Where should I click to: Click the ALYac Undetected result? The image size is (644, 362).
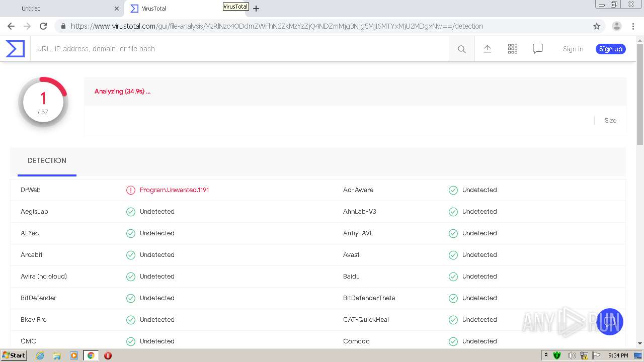click(157, 233)
